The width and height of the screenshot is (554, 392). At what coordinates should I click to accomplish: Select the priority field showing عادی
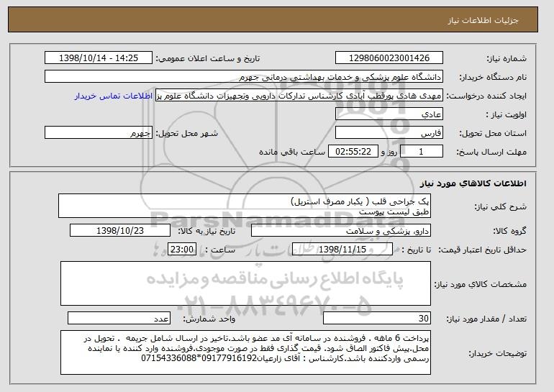389,114
